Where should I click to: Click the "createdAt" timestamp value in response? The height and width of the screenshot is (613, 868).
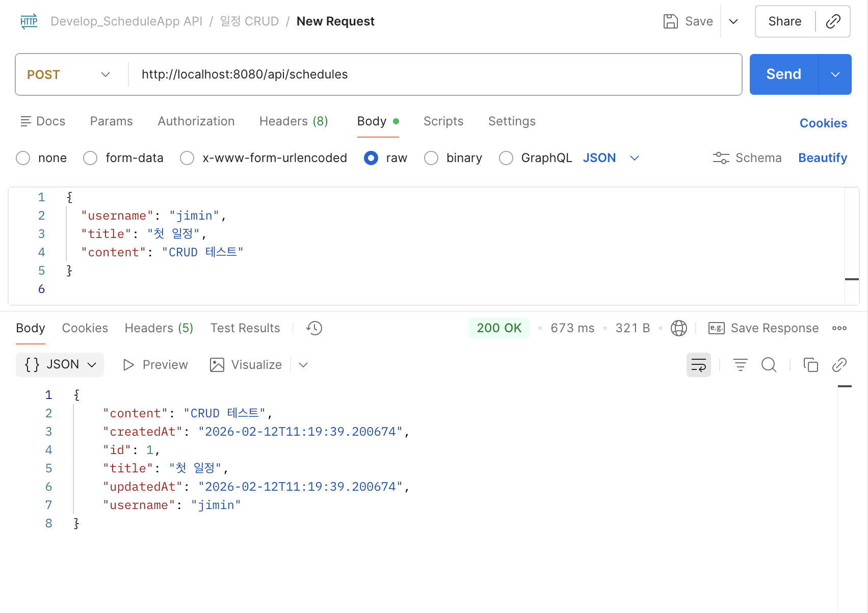pos(300,432)
